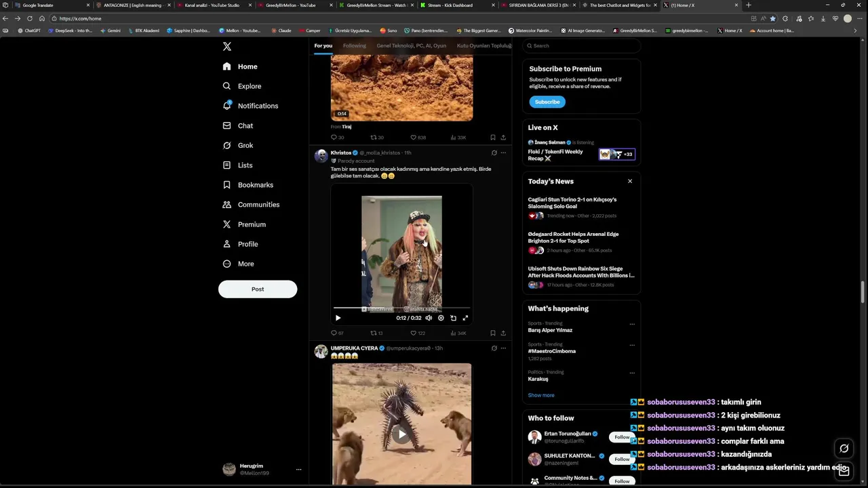Screen dimensions: 868x488
Task: Open account menu dots beside Herugrim
Action: coord(298,469)
